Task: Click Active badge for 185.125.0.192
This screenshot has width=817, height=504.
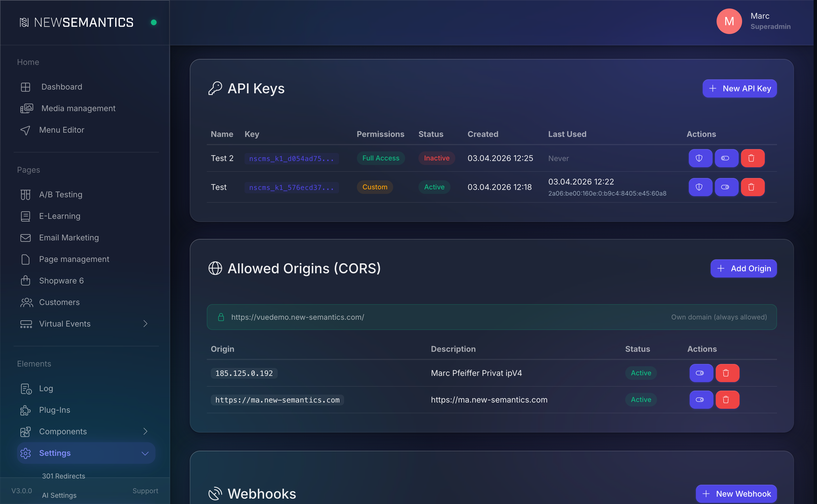Action: pyautogui.click(x=641, y=373)
